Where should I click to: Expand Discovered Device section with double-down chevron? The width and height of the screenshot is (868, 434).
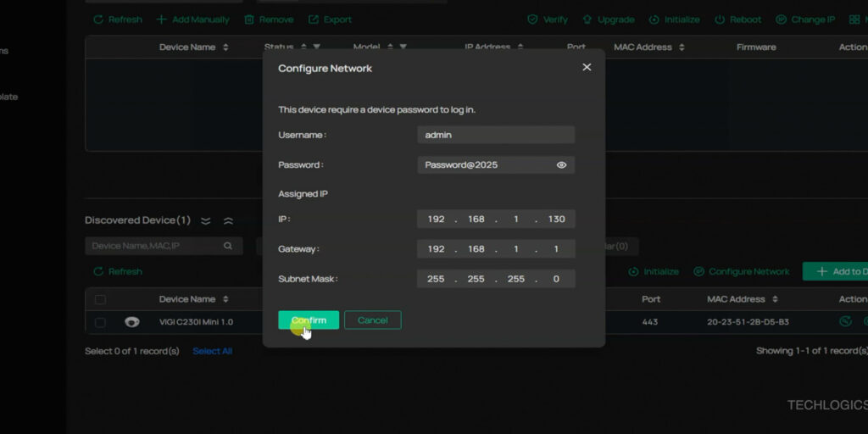pos(206,220)
